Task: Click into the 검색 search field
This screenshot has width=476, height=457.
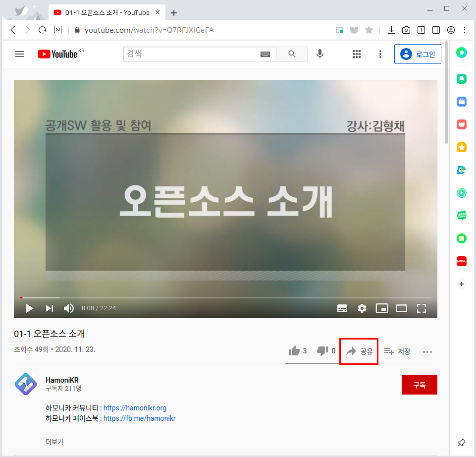Action: pyautogui.click(x=191, y=54)
